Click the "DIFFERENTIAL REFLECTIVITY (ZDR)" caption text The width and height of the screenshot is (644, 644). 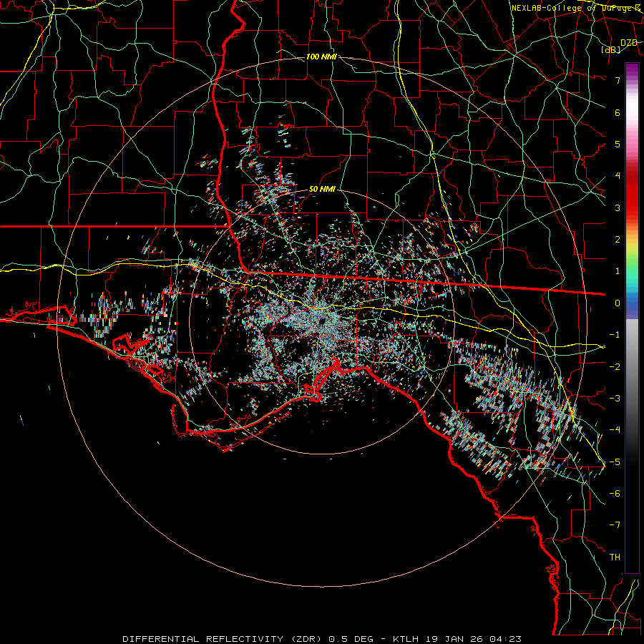click(223, 639)
